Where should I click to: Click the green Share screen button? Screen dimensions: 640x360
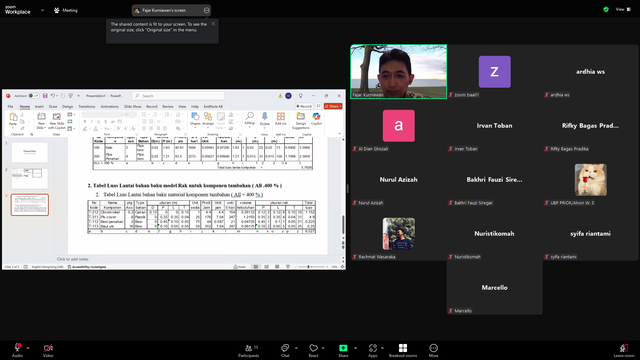tap(343, 350)
